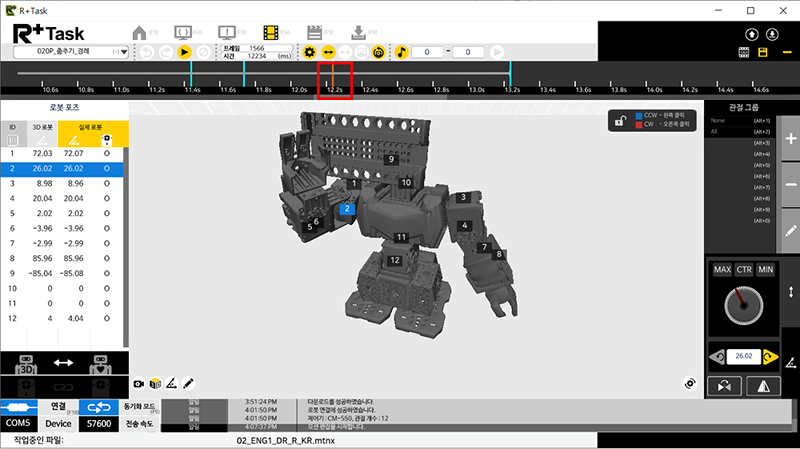
Task: Click the remove joint group minus button
Action: tap(790, 185)
